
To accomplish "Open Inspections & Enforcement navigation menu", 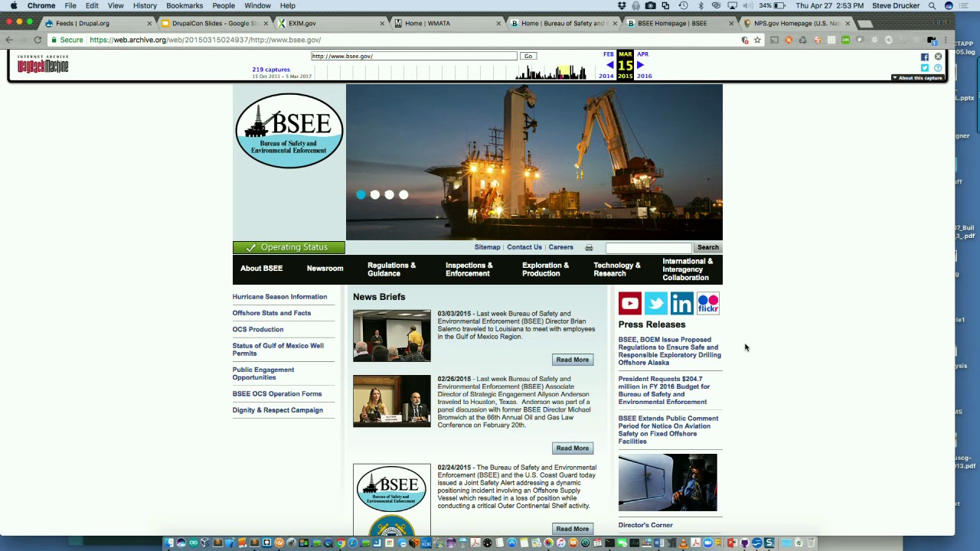I will coord(469,269).
